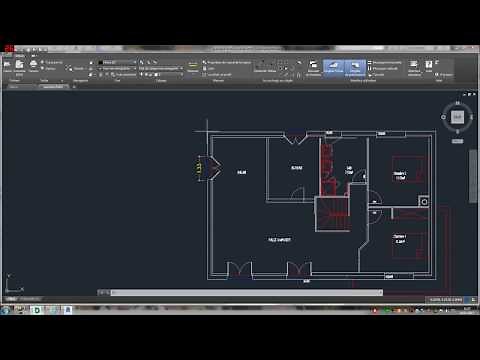
Task: Click the black layer color swatch
Action: click(x=100, y=62)
